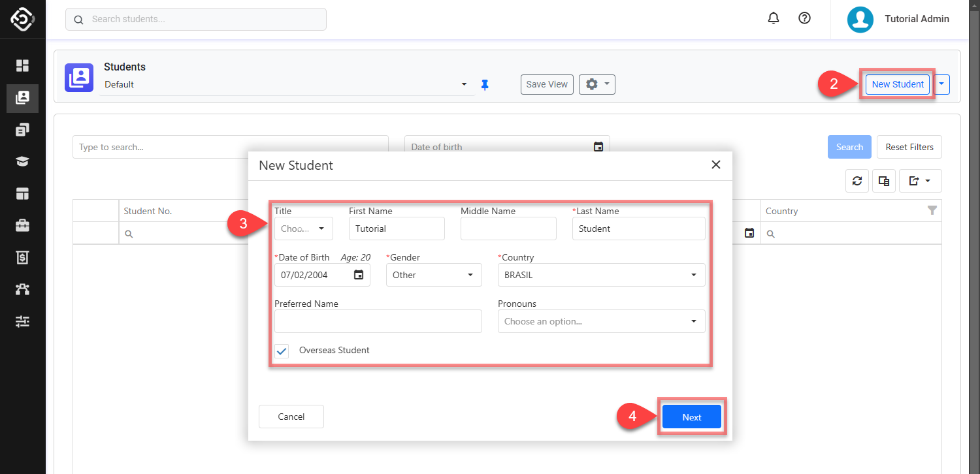Click the notifications bell icon
Viewport: 980px width, 474px height.
(x=774, y=18)
